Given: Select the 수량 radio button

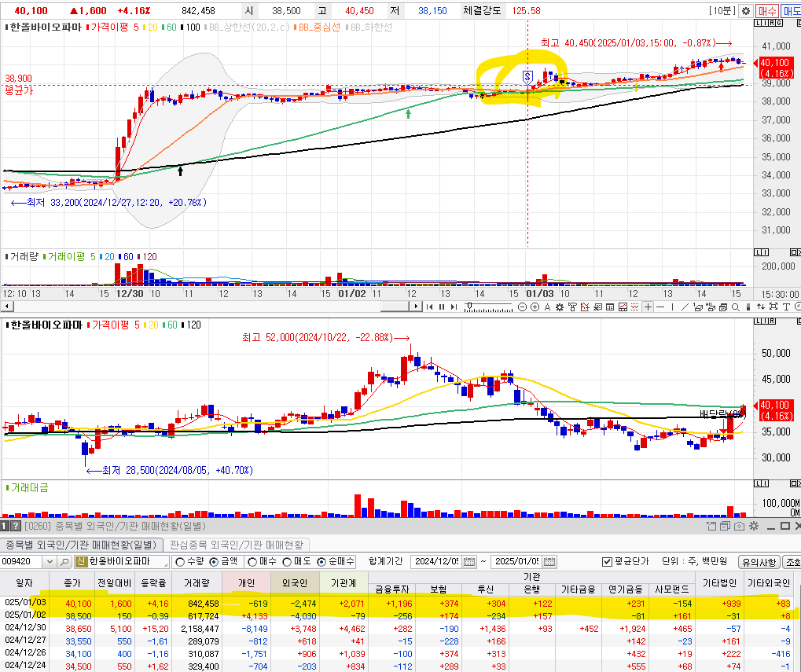Looking at the screenshot, I should pyautogui.click(x=180, y=562).
